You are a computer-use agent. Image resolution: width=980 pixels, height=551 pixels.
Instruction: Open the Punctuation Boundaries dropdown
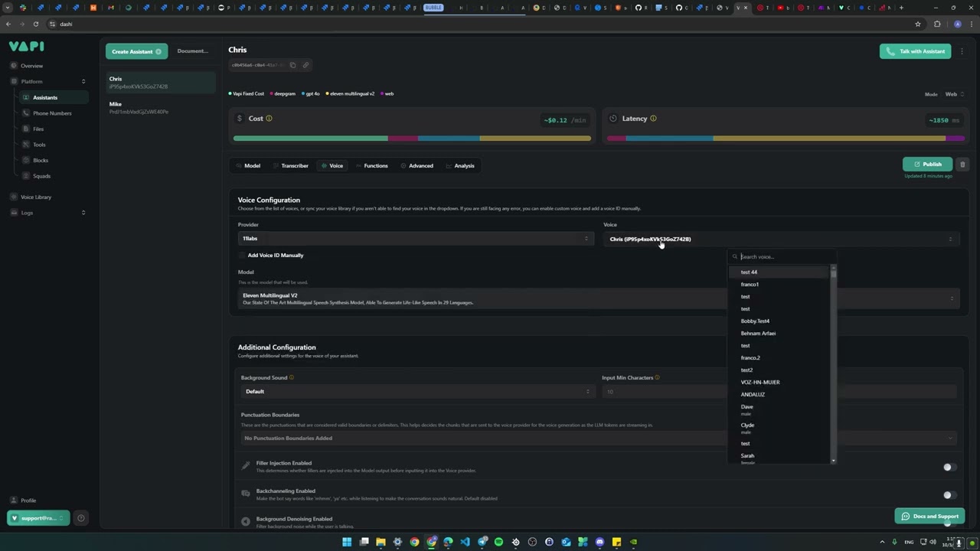tap(598, 439)
